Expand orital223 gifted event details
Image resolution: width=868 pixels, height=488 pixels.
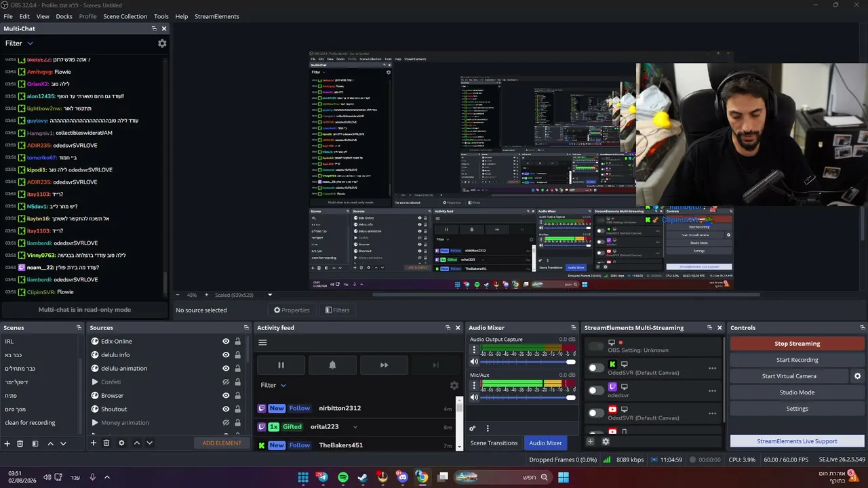pyautogui.click(x=355, y=427)
